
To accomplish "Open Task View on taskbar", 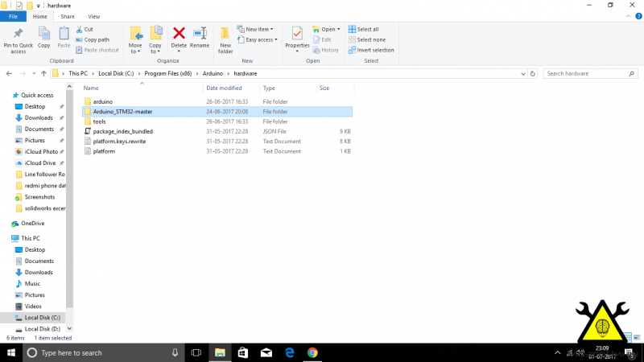I will click(196, 352).
